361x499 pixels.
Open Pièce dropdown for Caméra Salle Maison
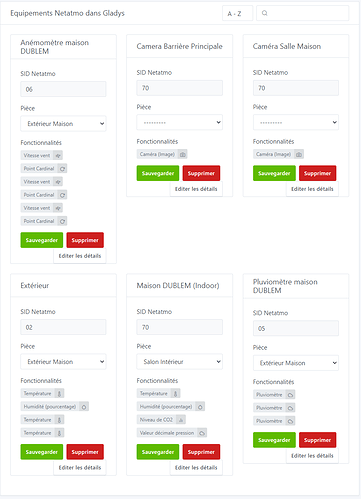point(296,122)
